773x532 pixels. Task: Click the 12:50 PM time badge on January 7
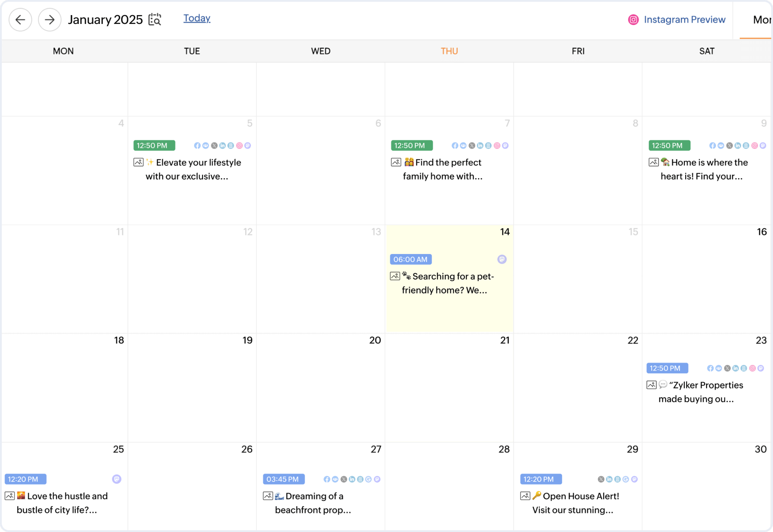tap(412, 145)
